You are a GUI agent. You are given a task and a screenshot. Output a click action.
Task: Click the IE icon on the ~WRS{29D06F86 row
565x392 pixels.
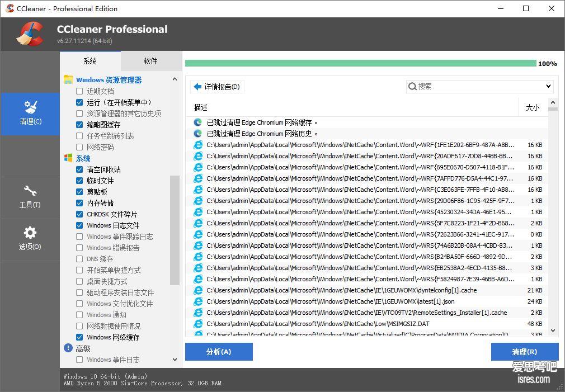point(198,201)
